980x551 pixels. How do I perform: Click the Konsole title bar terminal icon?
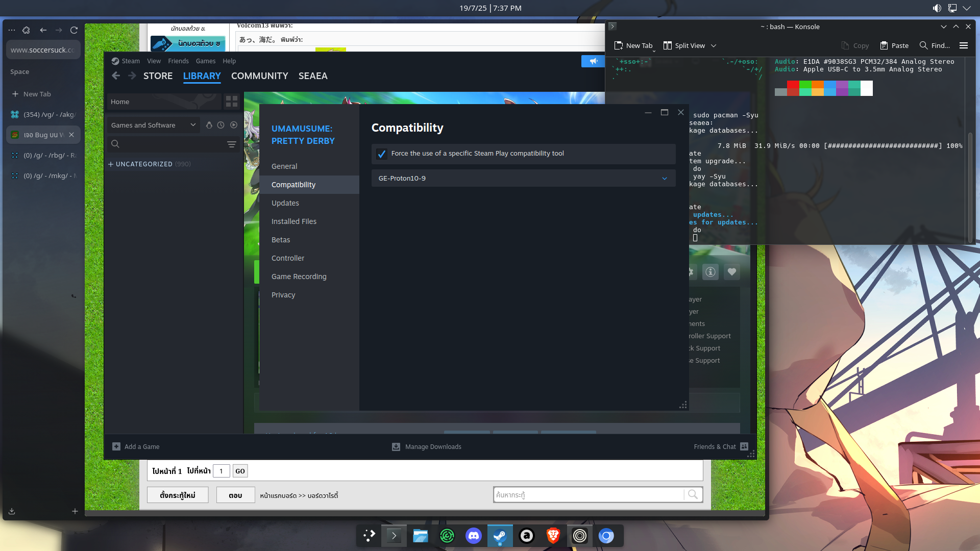click(612, 27)
